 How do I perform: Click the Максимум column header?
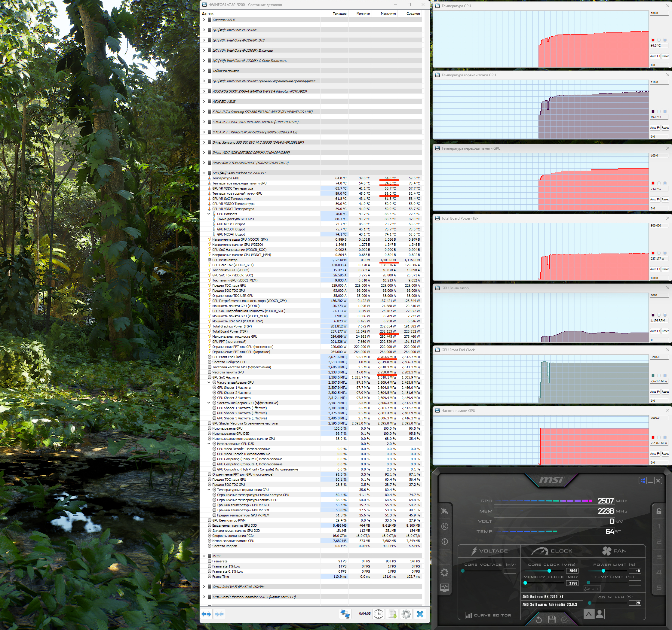tap(388, 14)
